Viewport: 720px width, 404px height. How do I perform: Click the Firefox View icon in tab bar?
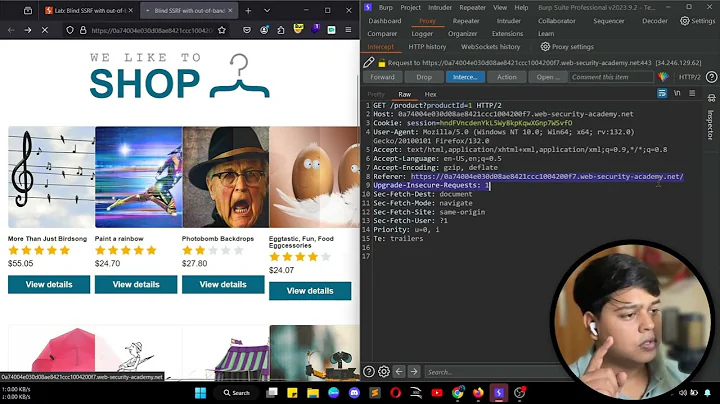coord(28,11)
